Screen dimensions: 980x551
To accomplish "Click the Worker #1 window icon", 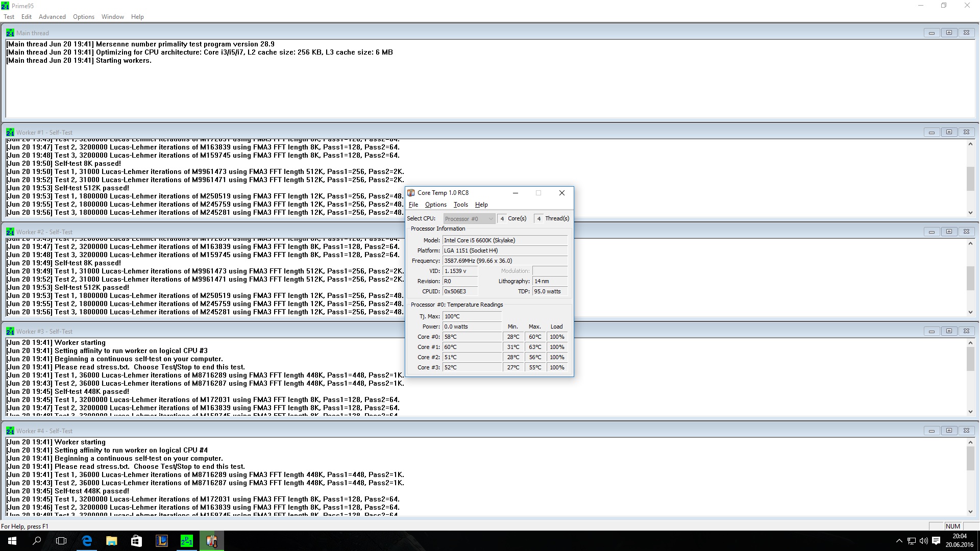I will [x=10, y=132].
